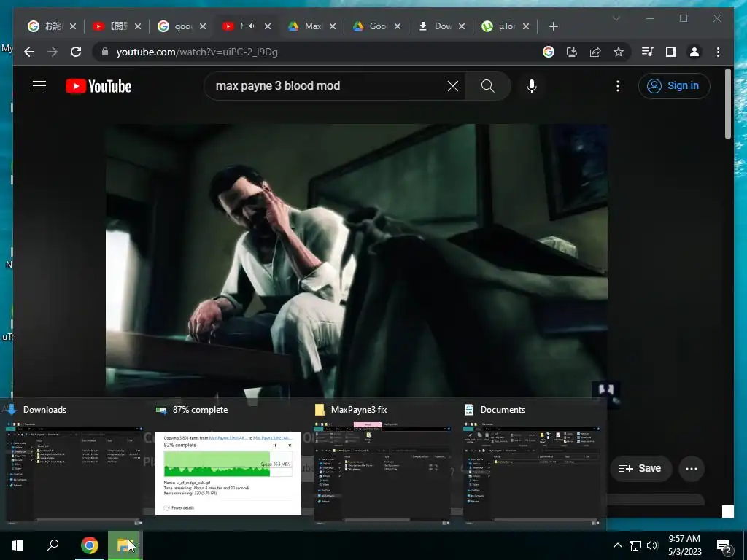Click File Explorer in the taskbar

[124, 545]
